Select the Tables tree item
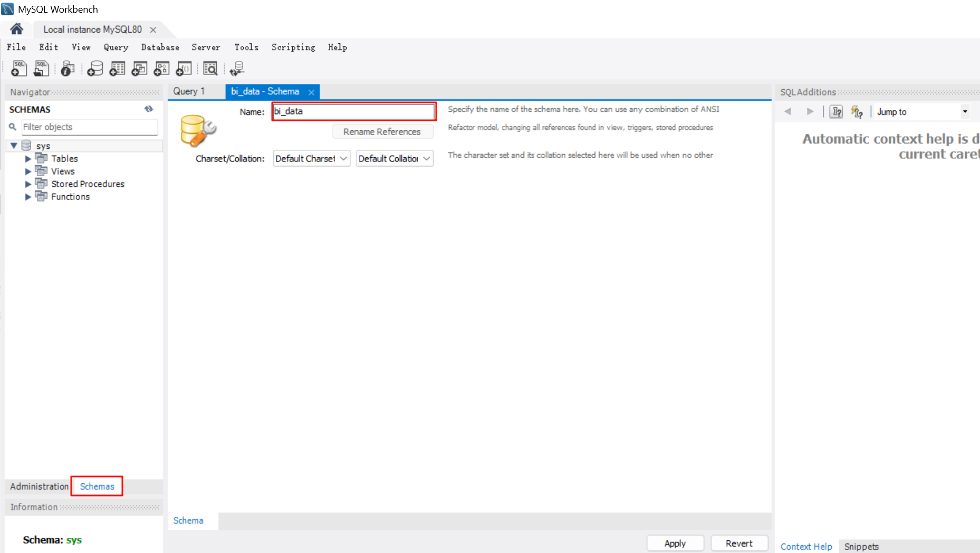Viewport: 980px width, 553px height. (64, 158)
